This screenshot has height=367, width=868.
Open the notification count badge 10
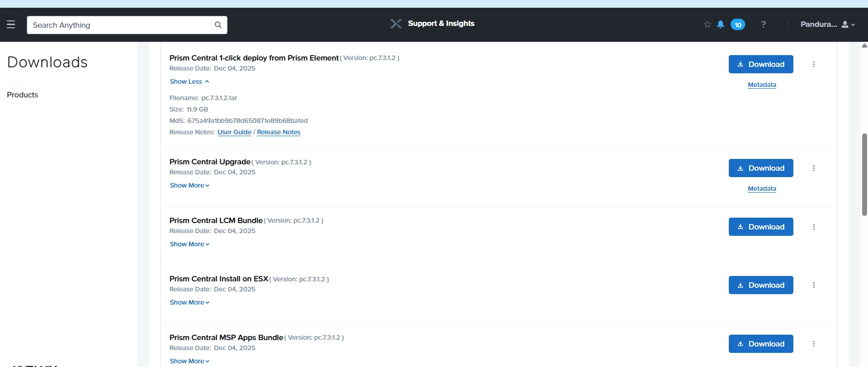pyautogui.click(x=738, y=25)
